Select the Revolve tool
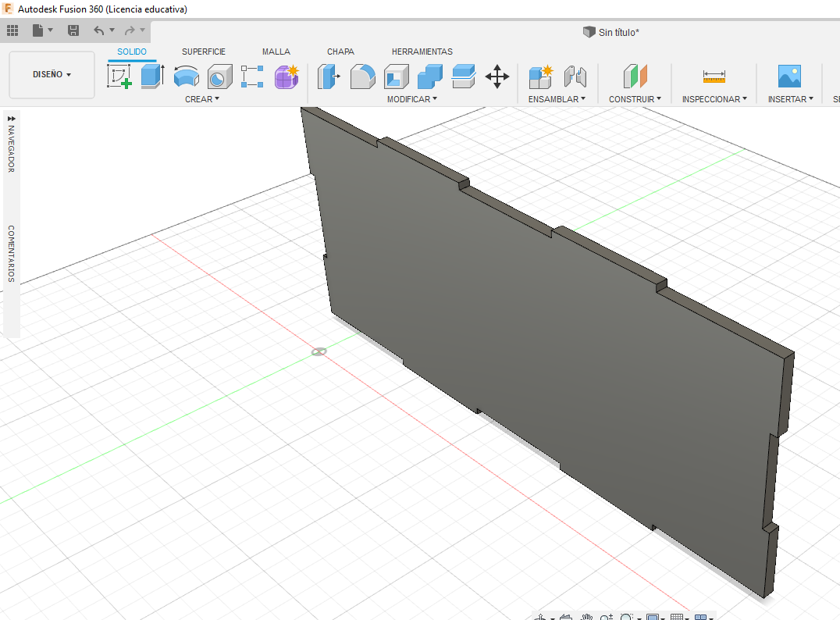The height and width of the screenshot is (620, 840). [187, 76]
